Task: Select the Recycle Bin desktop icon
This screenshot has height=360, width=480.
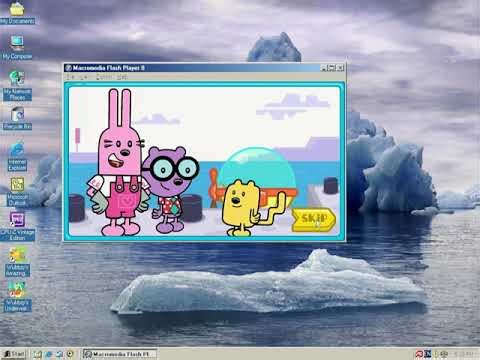Action: [x=17, y=118]
